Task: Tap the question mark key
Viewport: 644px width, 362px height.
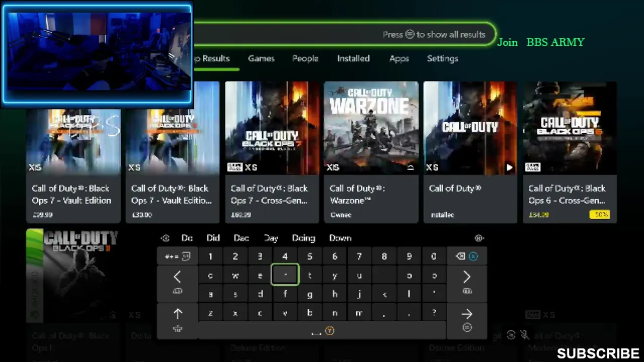Action: (434, 313)
